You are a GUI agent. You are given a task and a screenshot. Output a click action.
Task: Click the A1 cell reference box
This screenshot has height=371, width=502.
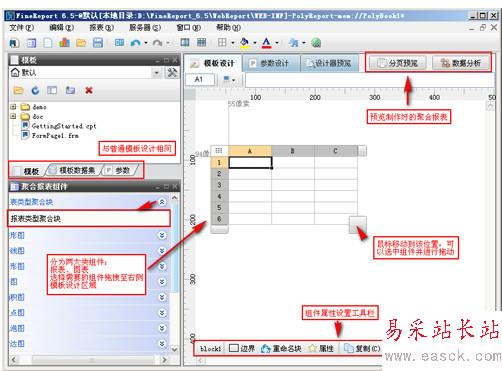200,80
